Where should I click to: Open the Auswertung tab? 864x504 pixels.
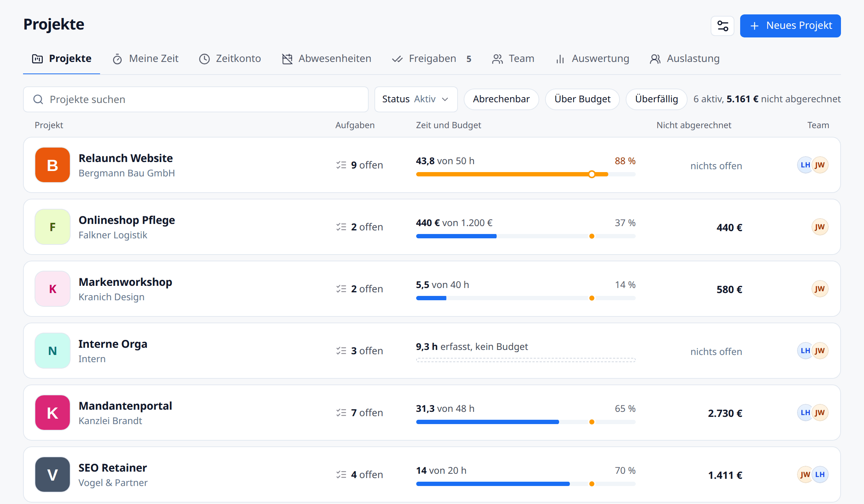coord(593,59)
